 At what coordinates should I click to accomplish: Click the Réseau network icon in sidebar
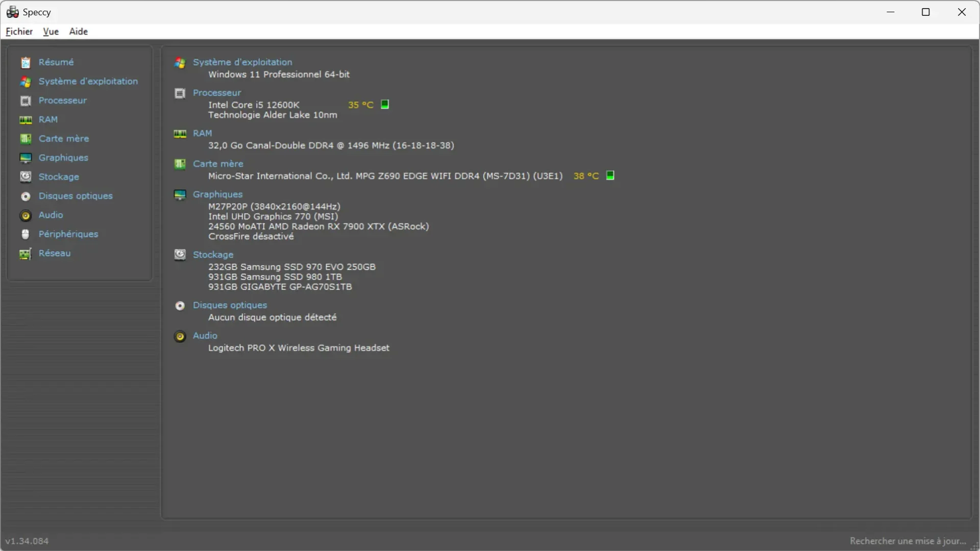(26, 254)
